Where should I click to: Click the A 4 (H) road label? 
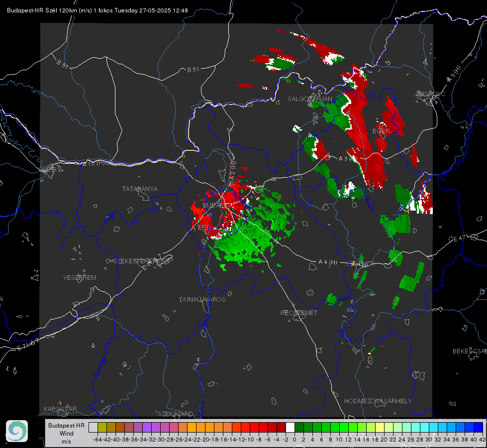[328, 262]
